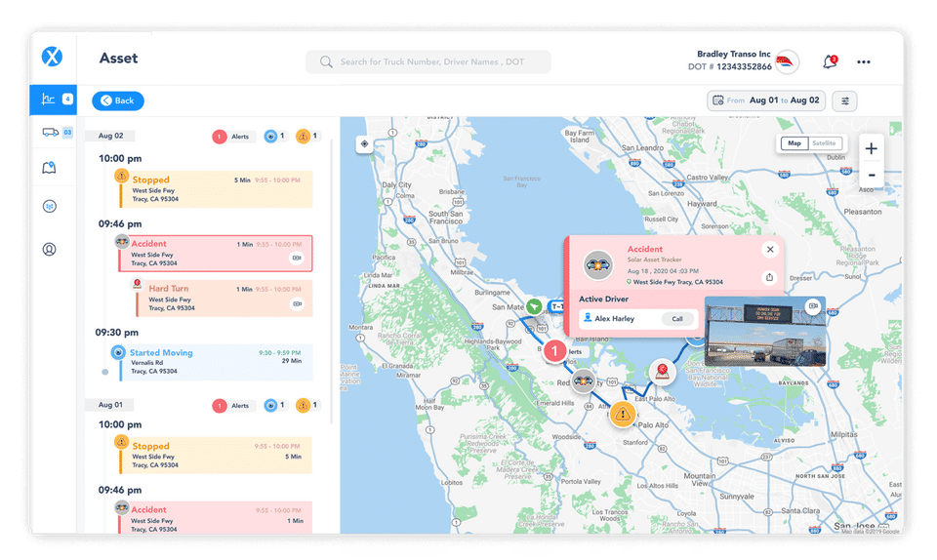Screen dimensions: 937x560
Task: Click the gray accident car map marker
Action: [x=584, y=380]
